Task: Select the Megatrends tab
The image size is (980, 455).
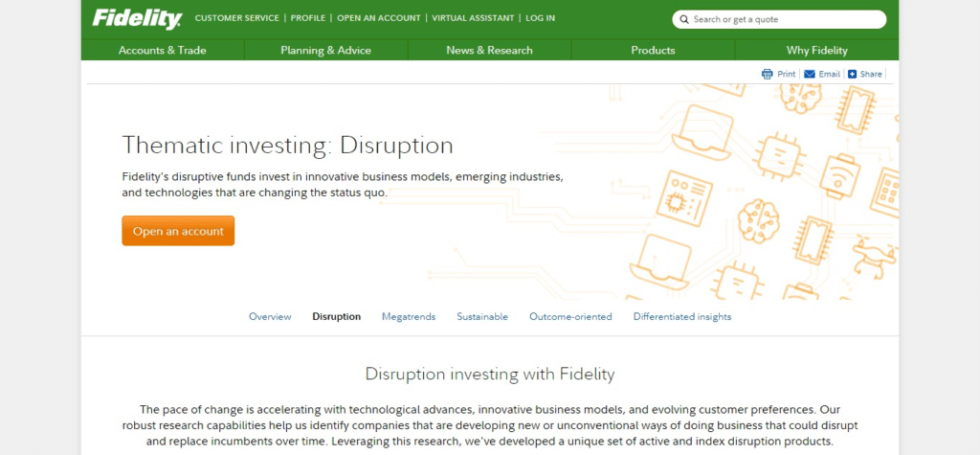Action: [x=409, y=317]
